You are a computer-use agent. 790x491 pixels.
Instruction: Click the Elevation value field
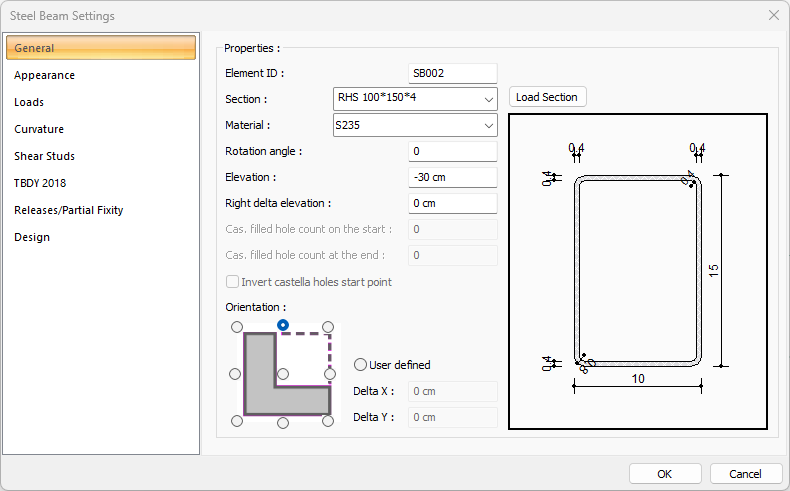pos(453,177)
